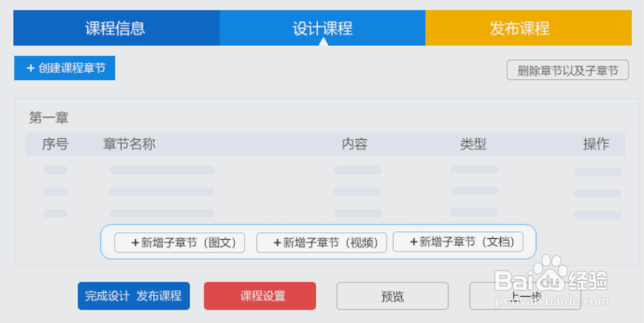Click the 类型 column header
The height and width of the screenshot is (323, 644).
click(x=473, y=144)
